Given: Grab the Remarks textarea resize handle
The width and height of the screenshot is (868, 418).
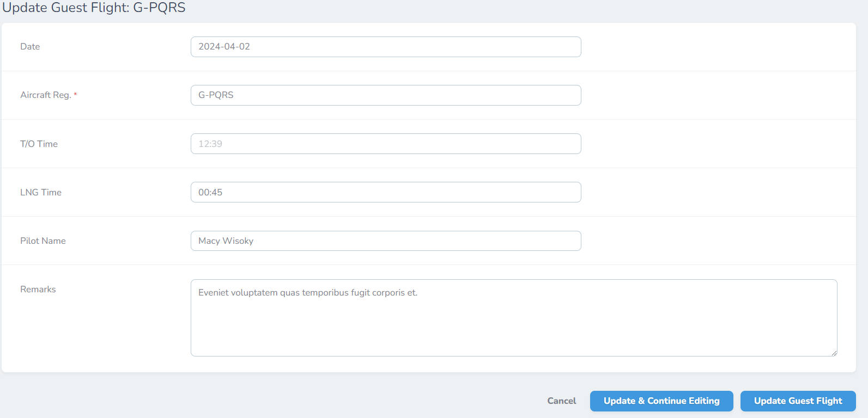Looking at the screenshot, I should [834, 353].
